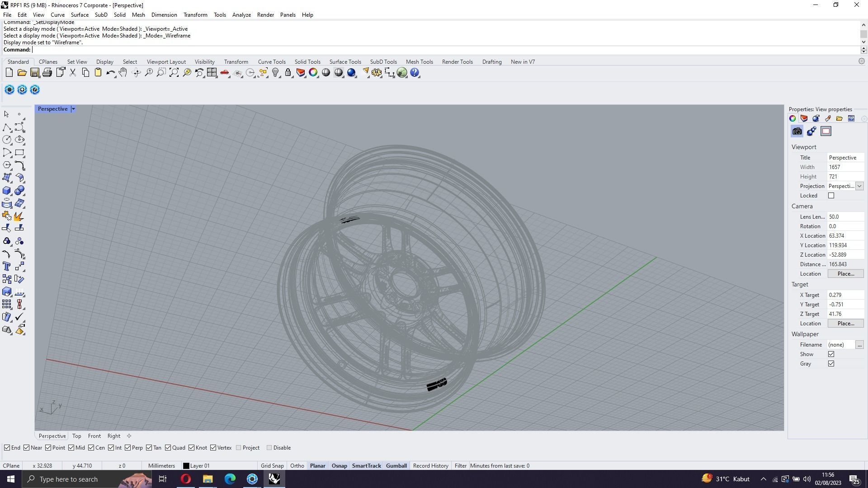Open the Layer 01 selector in status bar
The height and width of the screenshot is (488, 868).
pyautogui.click(x=196, y=466)
